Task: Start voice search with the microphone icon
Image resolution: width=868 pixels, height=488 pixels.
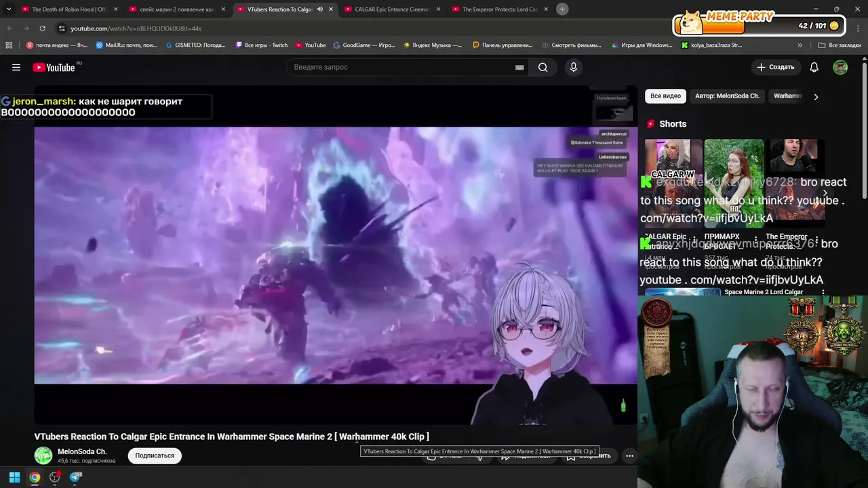Action: [x=574, y=67]
